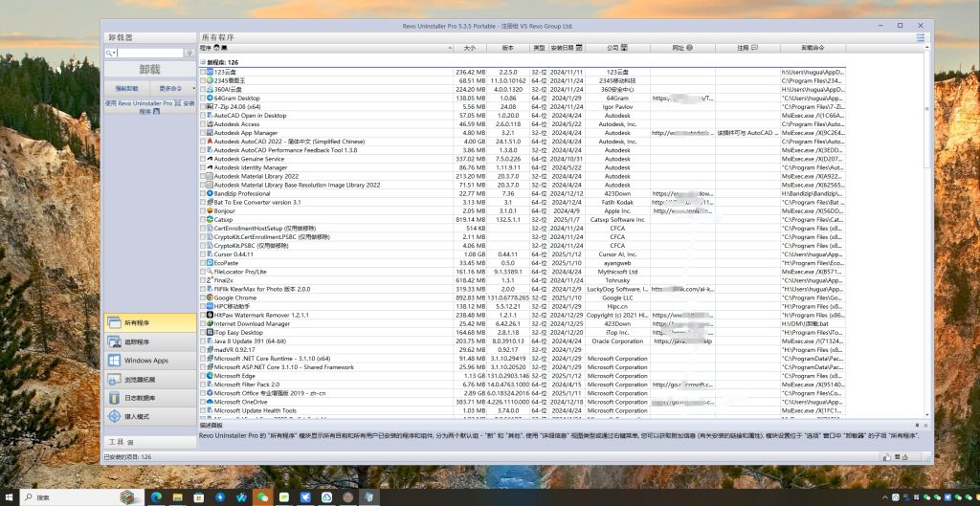Viewport: 980px width, 506px height.
Task: Check the box for Bandizip Professional
Action: [203, 193]
